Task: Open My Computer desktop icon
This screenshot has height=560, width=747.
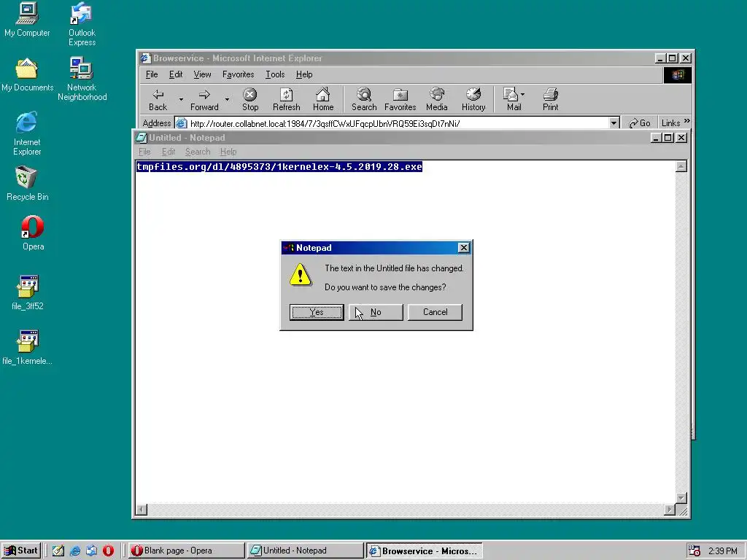Action: (x=27, y=19)
